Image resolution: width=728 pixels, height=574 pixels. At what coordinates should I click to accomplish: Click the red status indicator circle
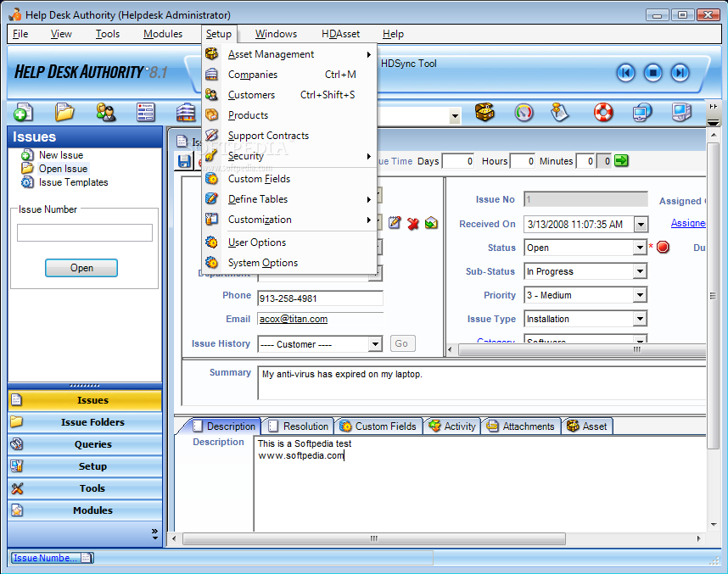tap(663, 247)
